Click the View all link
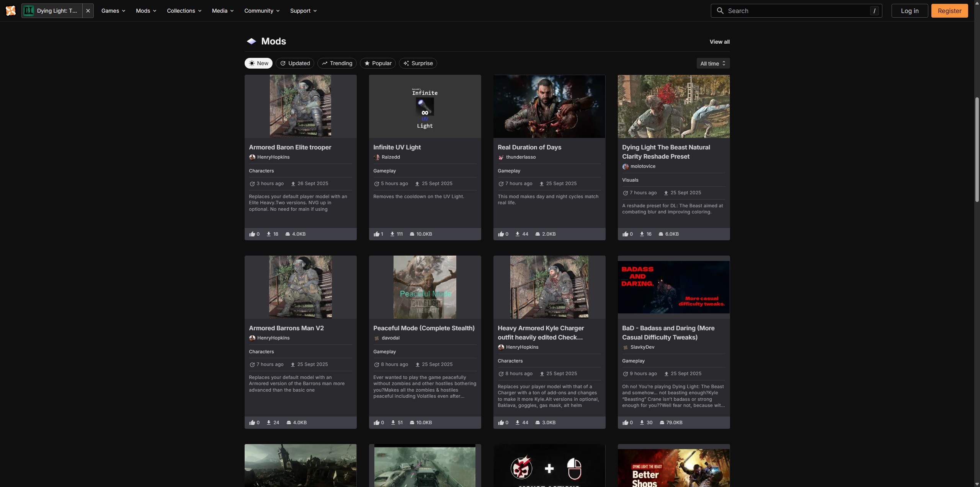This screenshot has width=980, height=487. 719,42
